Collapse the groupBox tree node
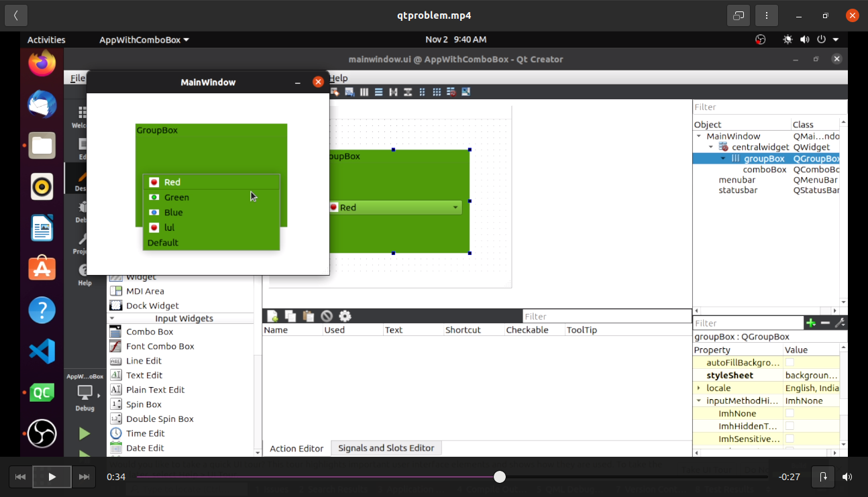Viewport: 868px width, 497px height. [x=723, y=159]
